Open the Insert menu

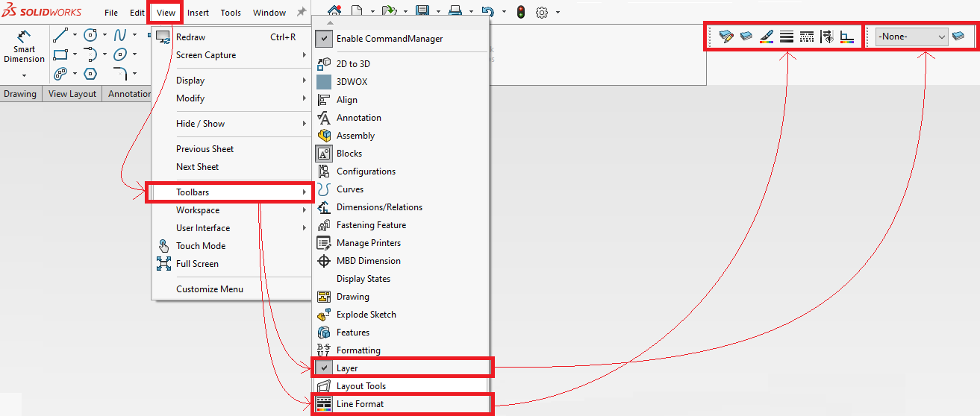click(198, 13)
